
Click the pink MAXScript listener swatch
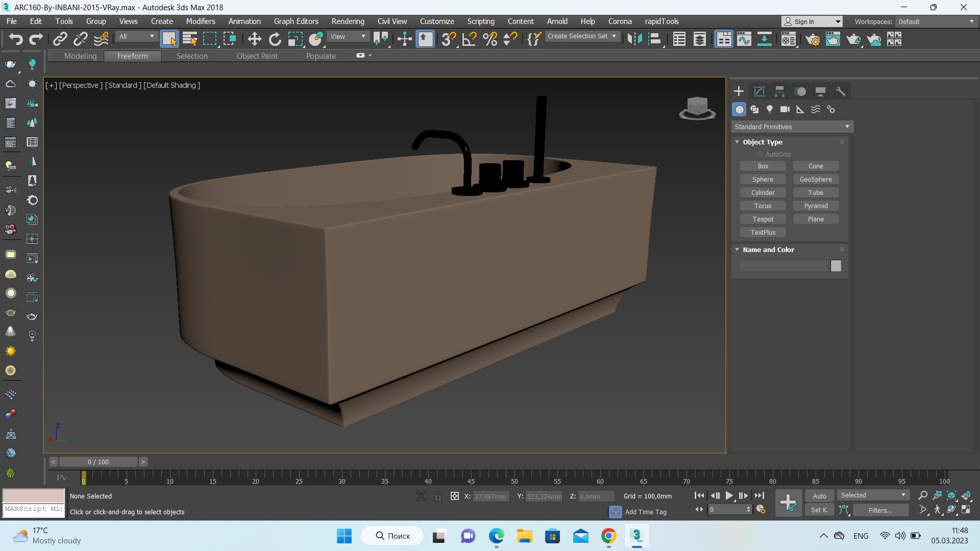34,495
